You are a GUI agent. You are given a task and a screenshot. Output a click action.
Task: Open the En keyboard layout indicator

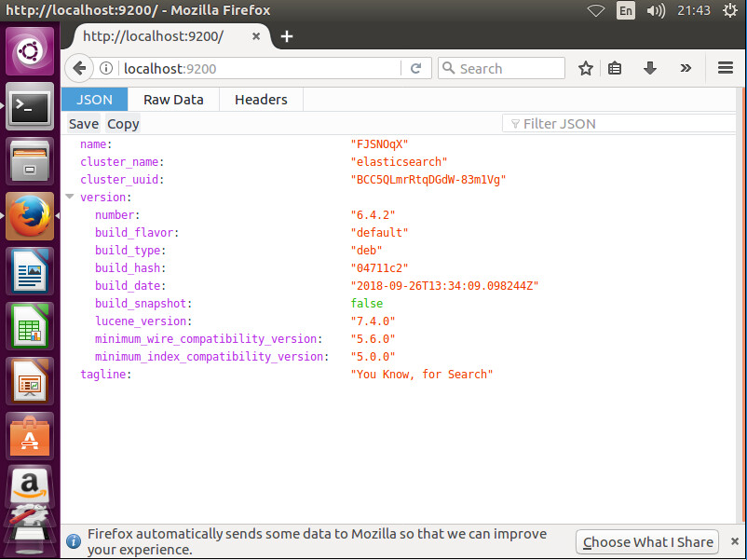tap(626, 10)
